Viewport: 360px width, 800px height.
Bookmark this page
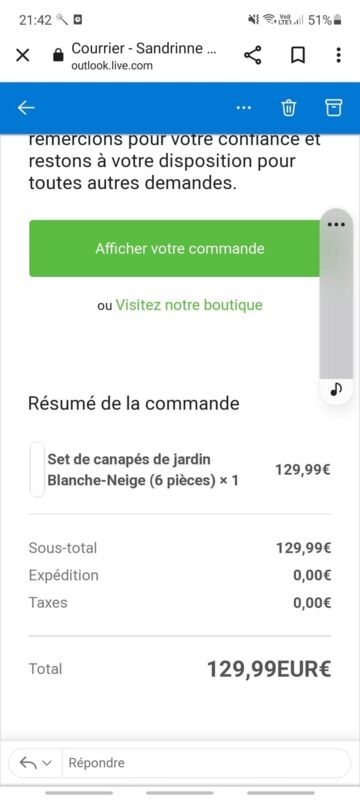click(298, 55)
